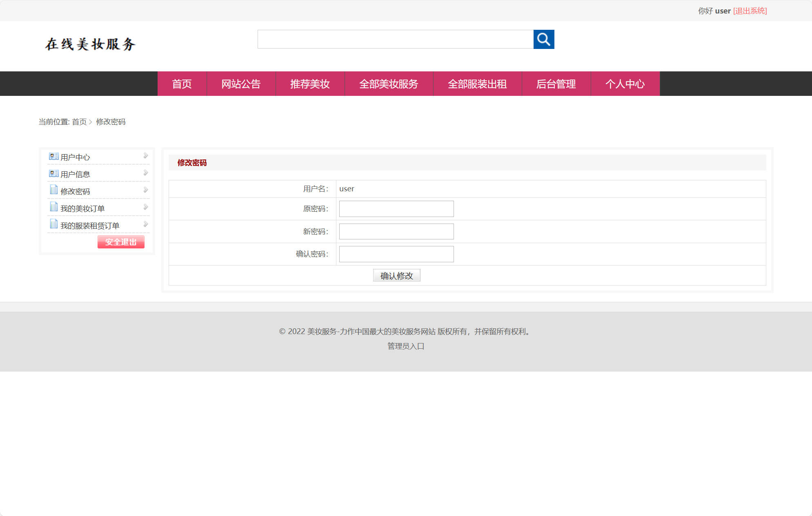Viewport: 812px width, 516px height.
Task: Click the document icon beside 我的服装租赁订单
Action: (53, 224)
